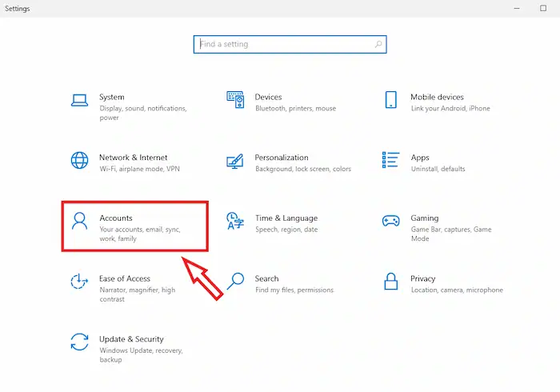Go to Personalization settings title

(x=282, y=158)
